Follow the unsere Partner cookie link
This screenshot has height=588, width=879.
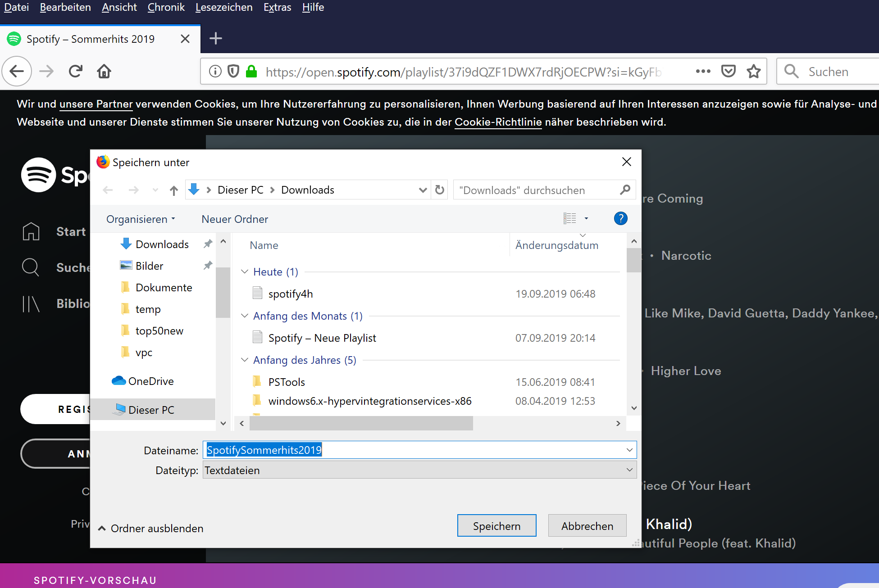click(x=96, y=104)
